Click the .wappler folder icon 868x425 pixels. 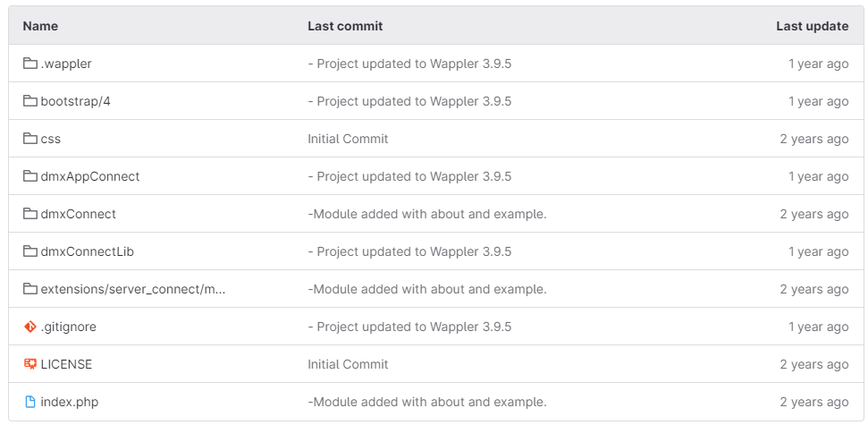(30, 64)
